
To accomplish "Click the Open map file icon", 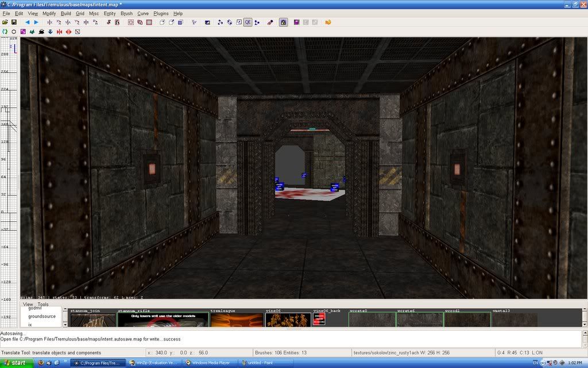I will 5,22.
